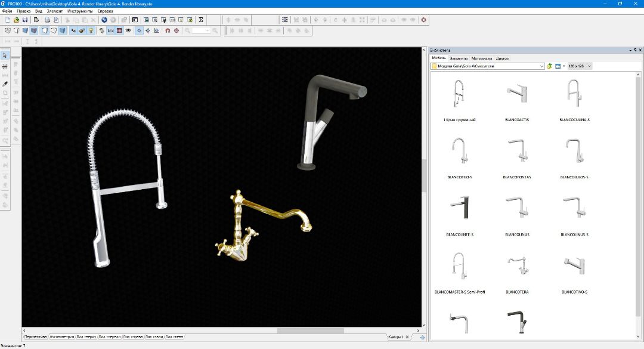Screen dimensions: 644x349
Task: Toggle the light bulb lighting mode
Action: tap(91, 30)
